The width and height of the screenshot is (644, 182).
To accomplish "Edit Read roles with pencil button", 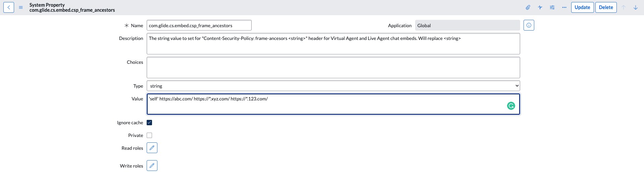I will tap(152, 148).
